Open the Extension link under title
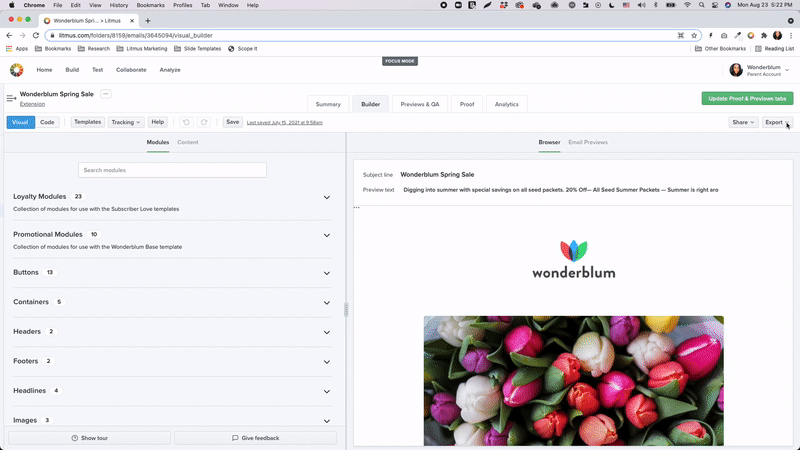 pos(32,104)
